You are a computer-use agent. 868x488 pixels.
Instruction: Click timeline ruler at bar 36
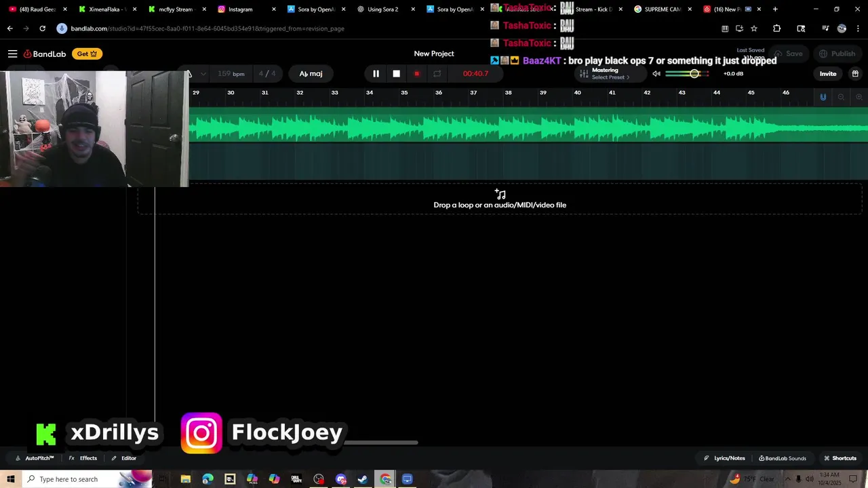(439, 93)
